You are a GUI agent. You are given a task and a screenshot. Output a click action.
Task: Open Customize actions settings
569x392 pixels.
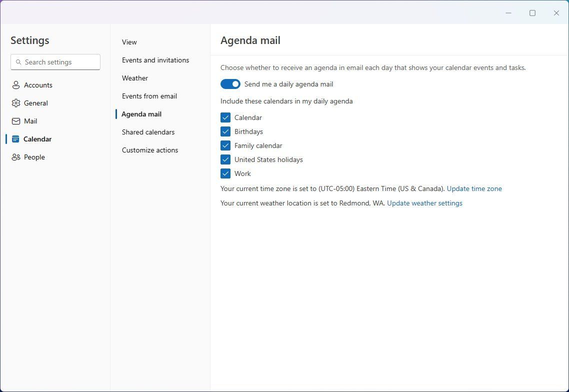coord(150,150)
